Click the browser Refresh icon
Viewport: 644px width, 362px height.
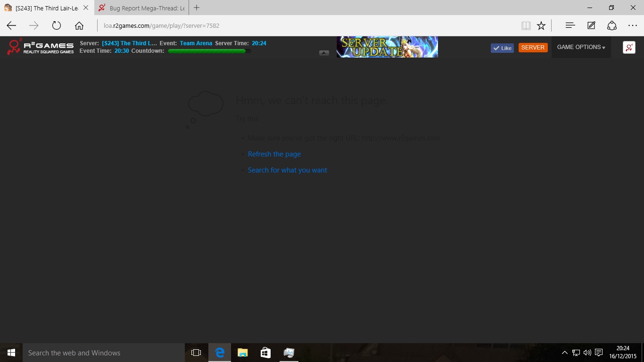coord(57,26)
